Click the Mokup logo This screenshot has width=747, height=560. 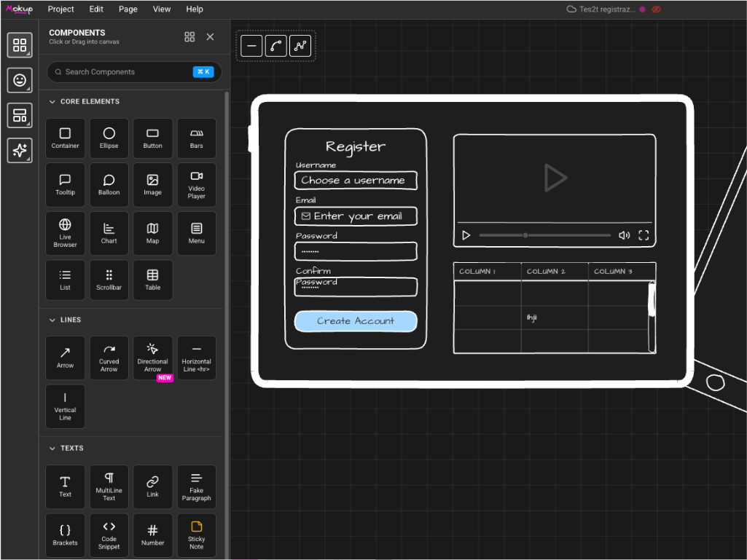tap(19, 9)
